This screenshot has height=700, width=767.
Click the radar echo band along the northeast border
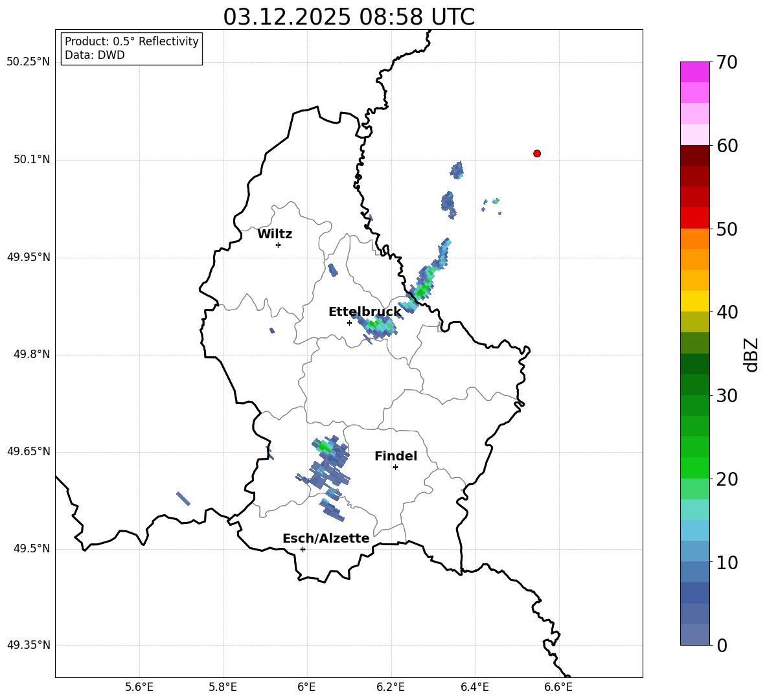coord(424,277)
